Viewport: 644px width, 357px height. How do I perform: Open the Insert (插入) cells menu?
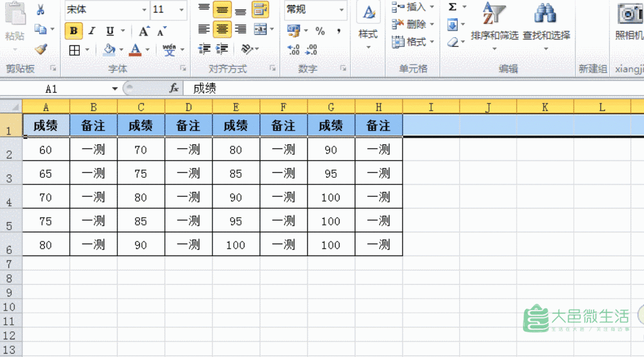[412, 7]
